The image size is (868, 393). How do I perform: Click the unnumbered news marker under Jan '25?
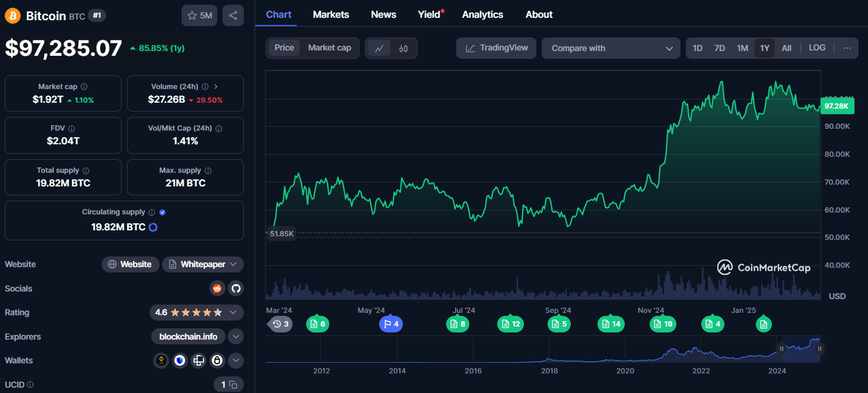tap(764, 324)
